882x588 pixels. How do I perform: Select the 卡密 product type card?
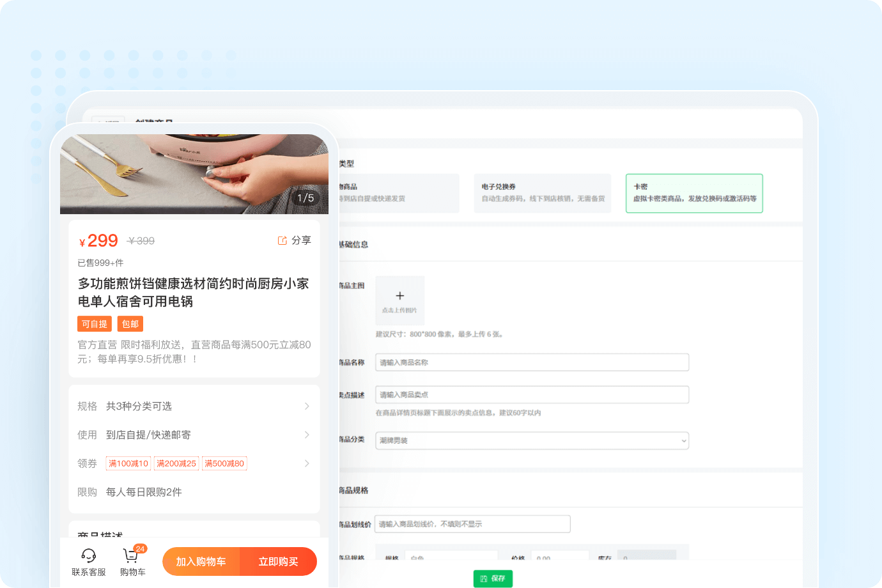694,193
